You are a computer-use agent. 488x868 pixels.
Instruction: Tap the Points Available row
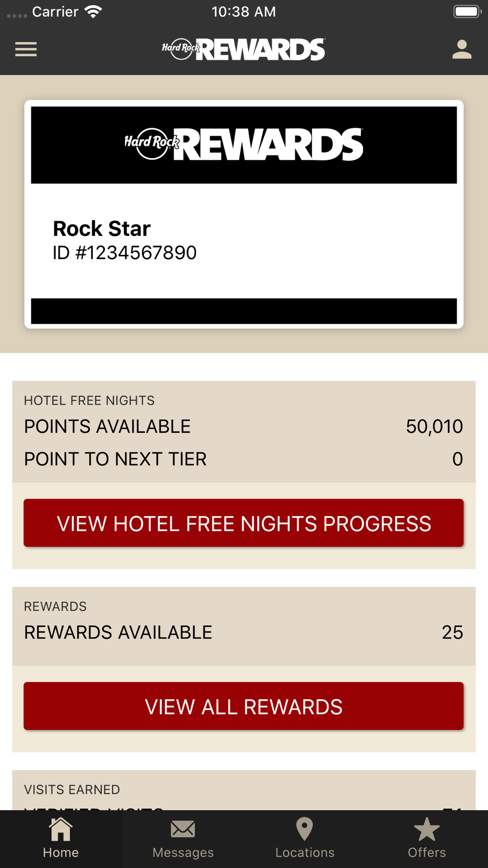244,426
